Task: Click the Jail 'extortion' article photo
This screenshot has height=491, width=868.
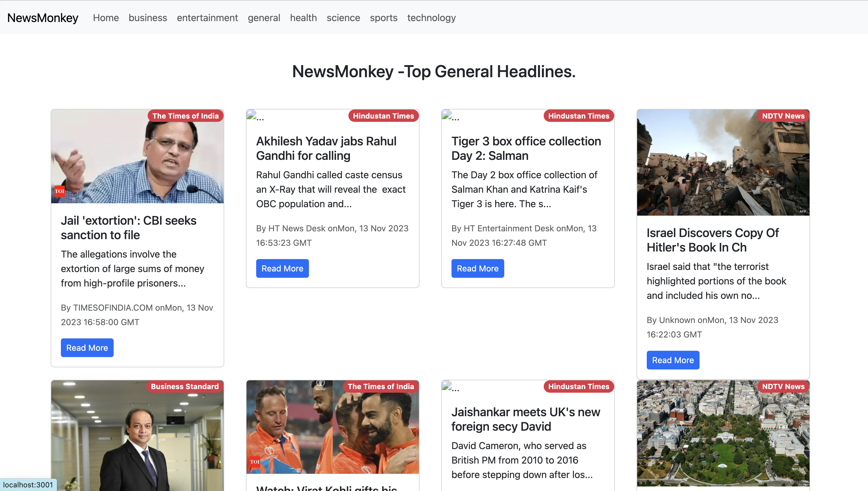Action: 137,156
